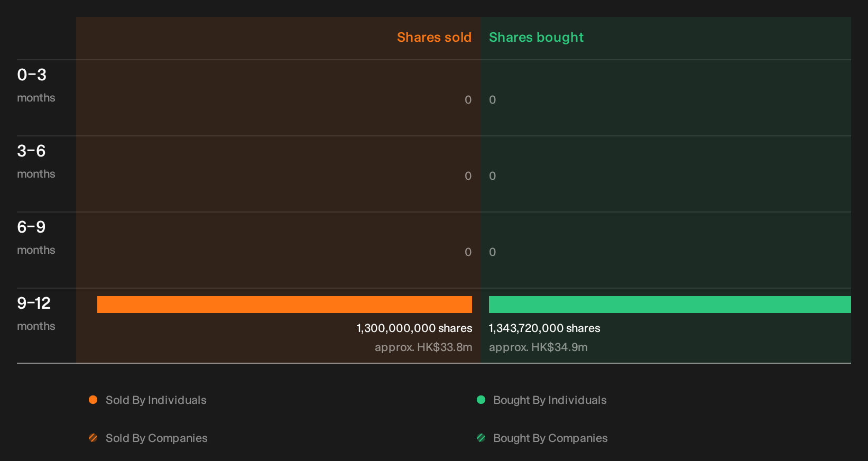Click the shares sold 0 value for 3-6 months
The image size is (868, 461).
[468, 176]
